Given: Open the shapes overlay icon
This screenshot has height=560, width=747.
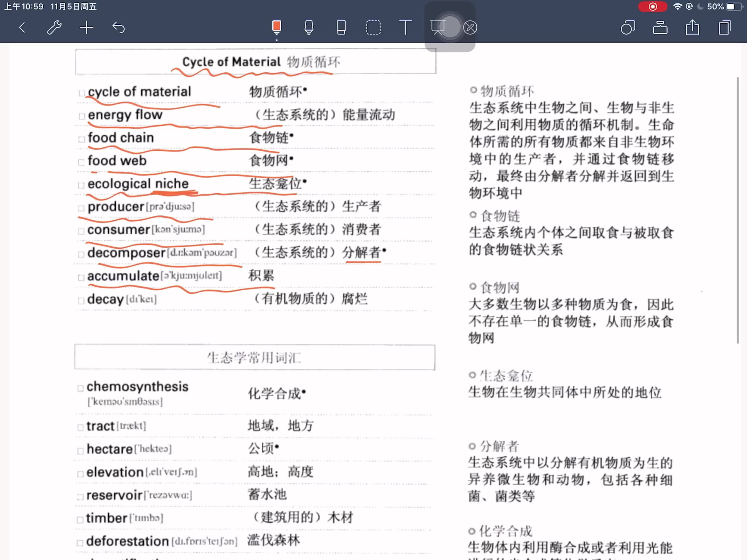Looking at the screenshot, I should (x=628, y=28).
